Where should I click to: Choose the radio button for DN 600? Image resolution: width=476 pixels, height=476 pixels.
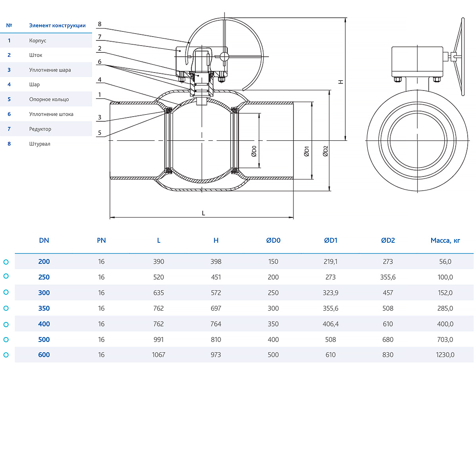(6, 355)
